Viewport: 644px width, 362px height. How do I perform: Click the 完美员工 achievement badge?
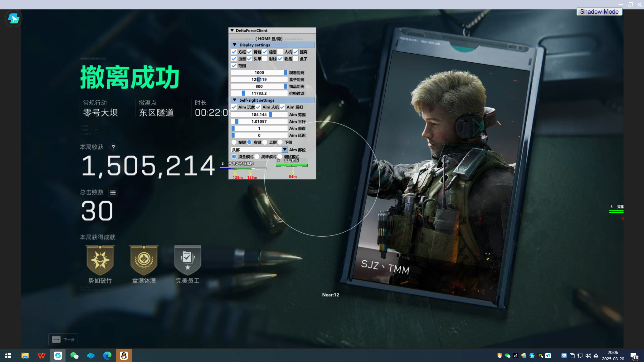click(188, 260)
